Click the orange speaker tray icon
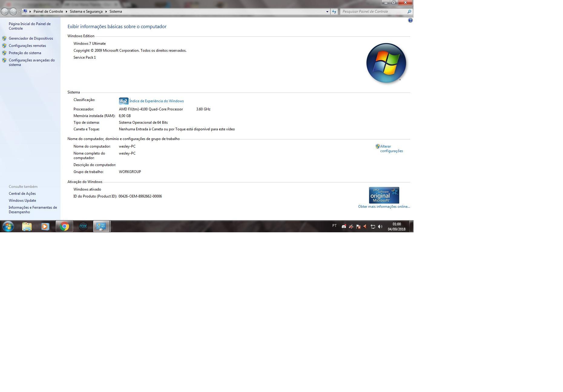 [x=365, y=227]
